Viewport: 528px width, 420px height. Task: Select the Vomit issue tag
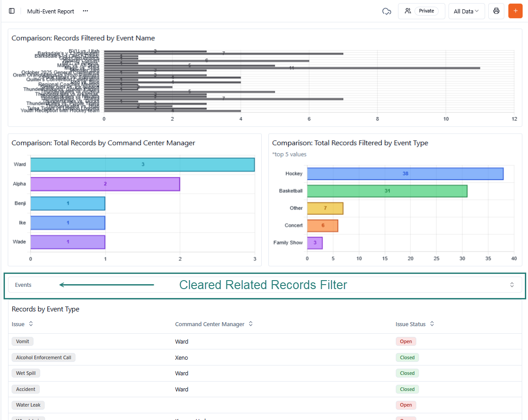pyautogui.click(x=22, y=341)
